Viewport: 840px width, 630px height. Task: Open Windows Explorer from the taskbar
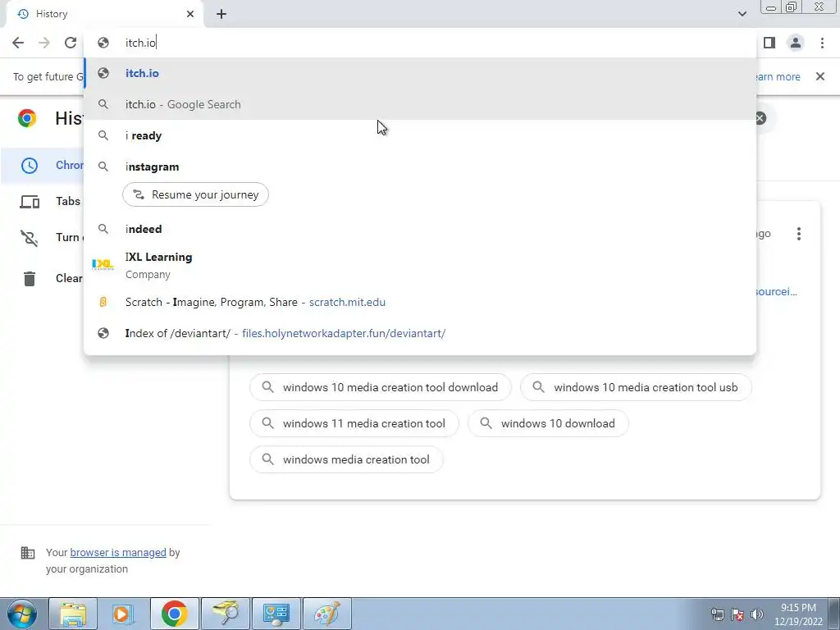(x=73, y=614)
